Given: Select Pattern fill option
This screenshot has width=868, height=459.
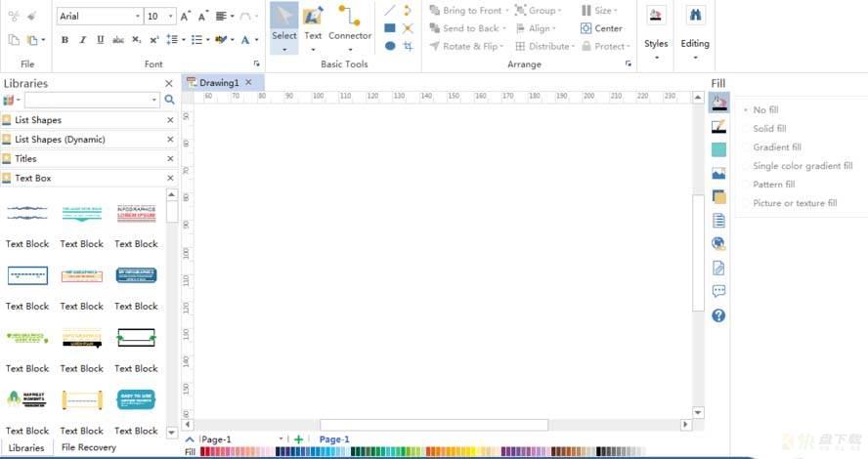Looking at the screenshot, I should pos(773,185).
